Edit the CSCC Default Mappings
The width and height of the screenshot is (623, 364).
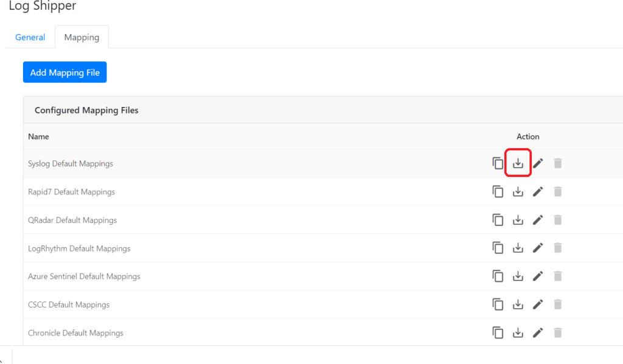[x=538, y=304]
